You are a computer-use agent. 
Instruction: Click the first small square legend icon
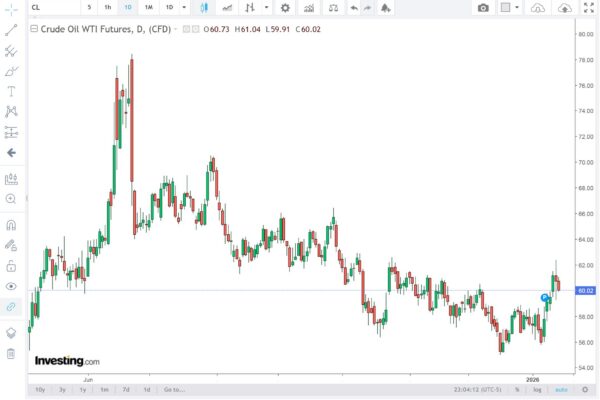186,29
